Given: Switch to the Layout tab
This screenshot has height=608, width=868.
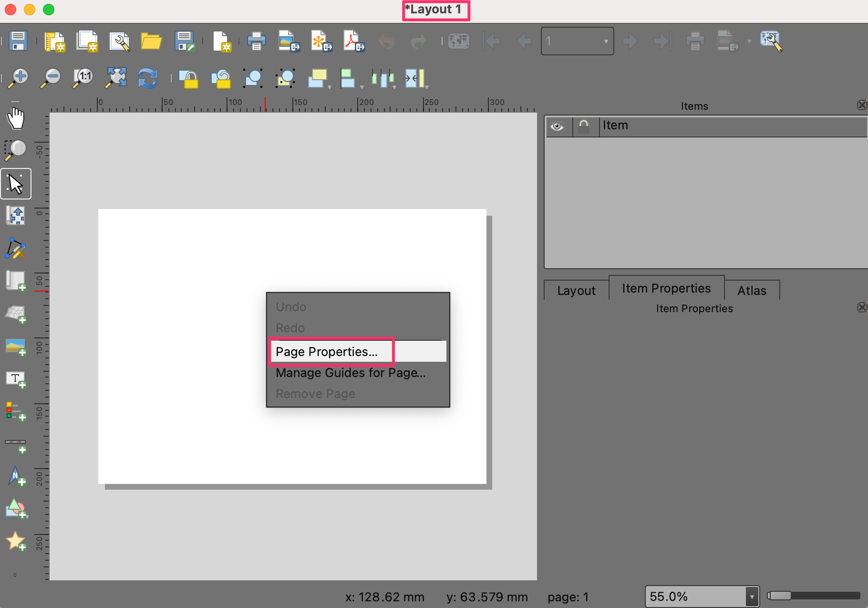Looking at the screenshot, I should tap(576, 290).
